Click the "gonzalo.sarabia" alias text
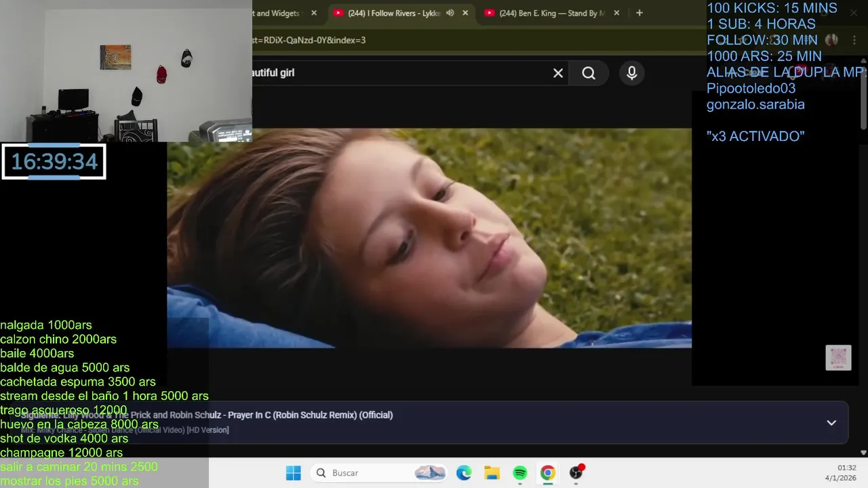868x488 pixels. coord(755,104)
